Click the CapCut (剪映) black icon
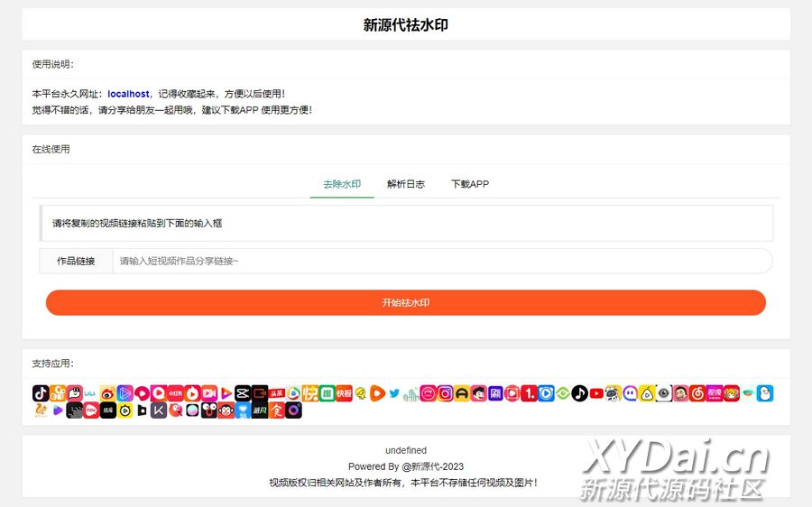This screenshot has width=812, height=507. pyautogui.click(x=242, y=393)
